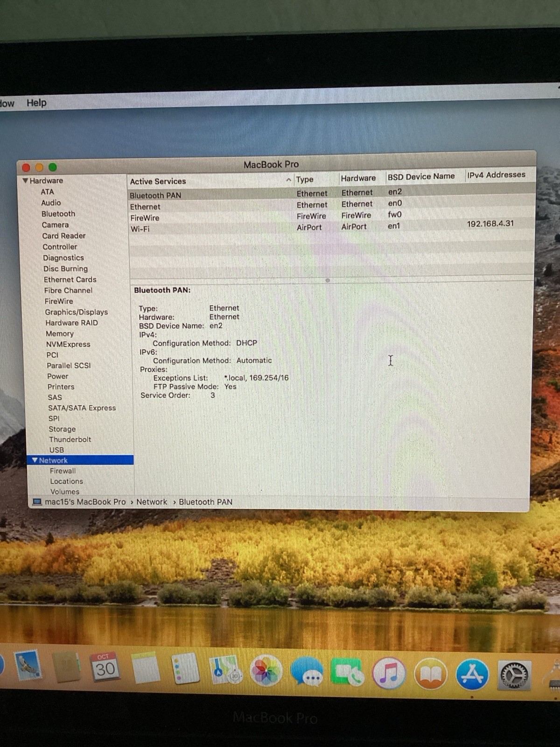
Task: Open the Help menu
Action: 36,103
